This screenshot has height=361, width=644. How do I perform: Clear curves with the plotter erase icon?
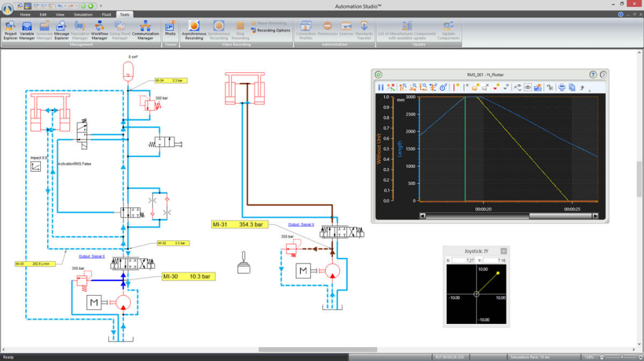(391, 87)
